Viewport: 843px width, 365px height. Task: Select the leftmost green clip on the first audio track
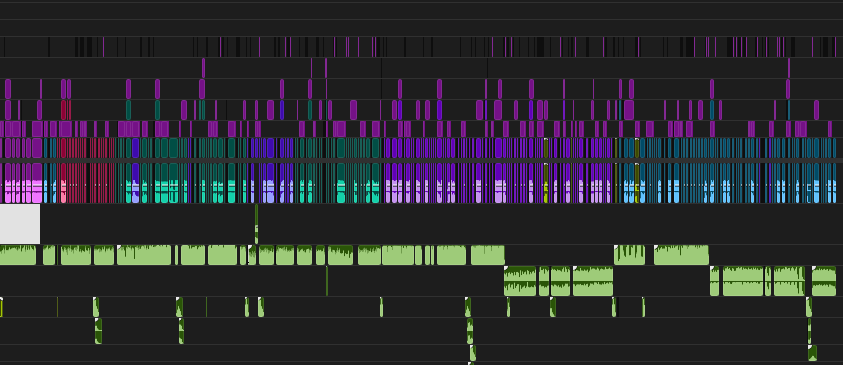coord(18,255)
